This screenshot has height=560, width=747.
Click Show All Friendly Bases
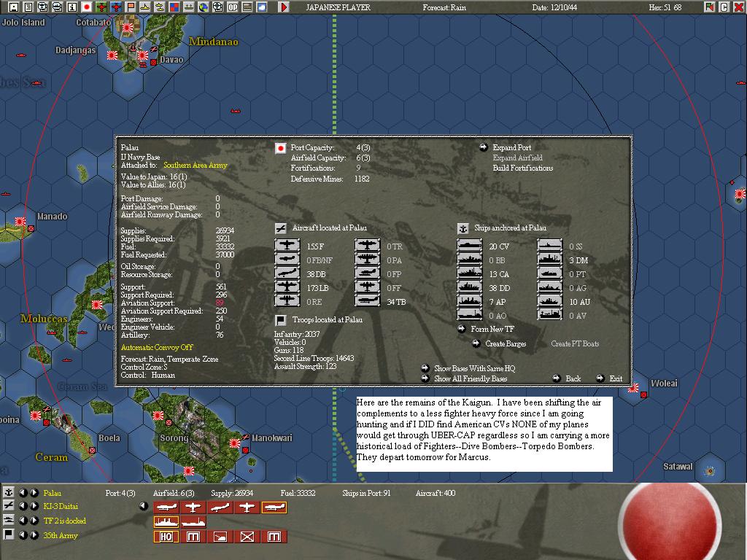(471, 379)
